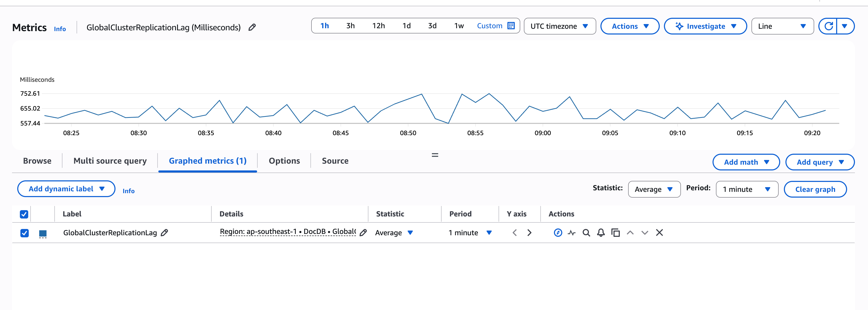Click the magnifier icon in Actions column
The height and width of the screenshot is (310, 868).
[586, 233]
